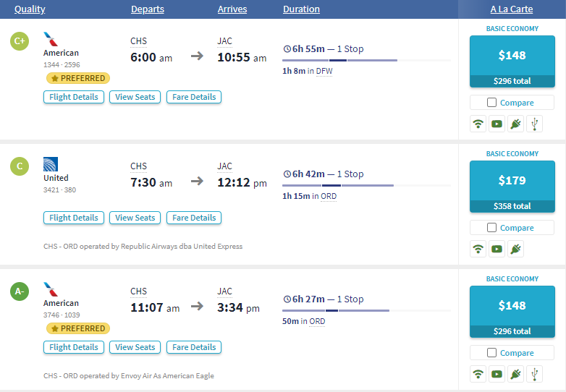View Seats for the 6:00 am American flight

135,97
